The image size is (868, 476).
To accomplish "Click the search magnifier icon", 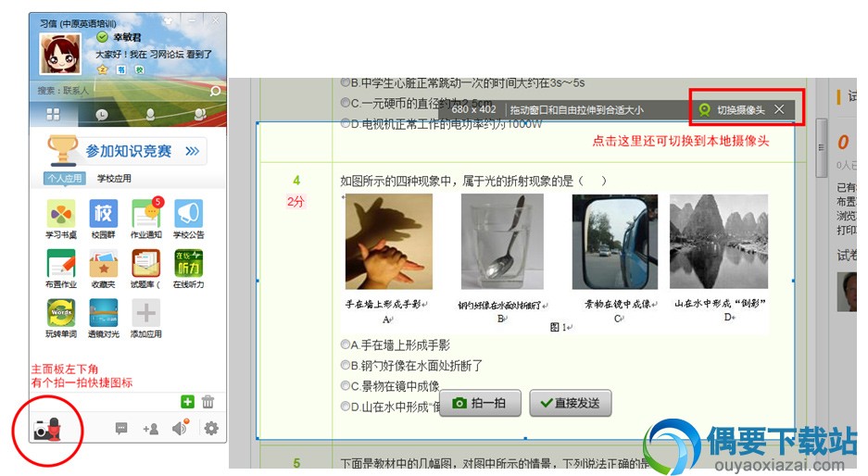I will 215,91.
